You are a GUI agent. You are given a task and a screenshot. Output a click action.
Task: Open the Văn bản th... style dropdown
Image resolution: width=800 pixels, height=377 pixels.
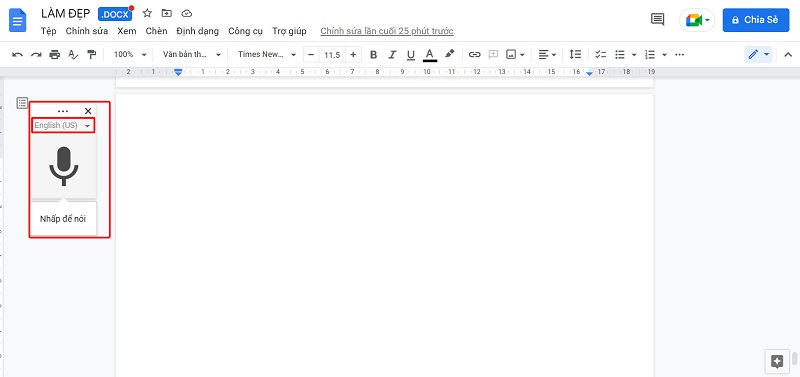[x=192, y=55]
